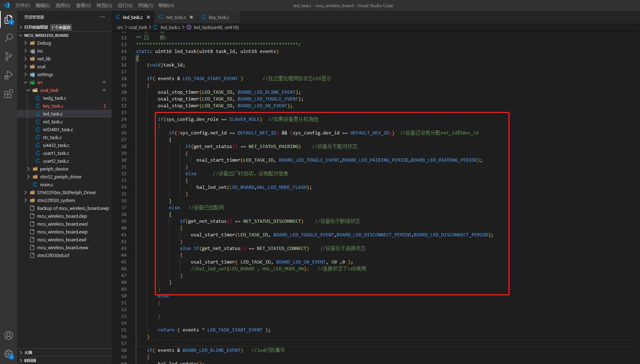Open the Extensions view icon

coord(9,94)
